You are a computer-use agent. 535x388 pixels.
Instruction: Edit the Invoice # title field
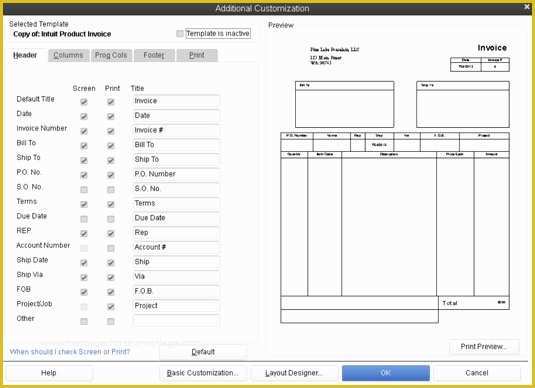(x=176, y=130)
